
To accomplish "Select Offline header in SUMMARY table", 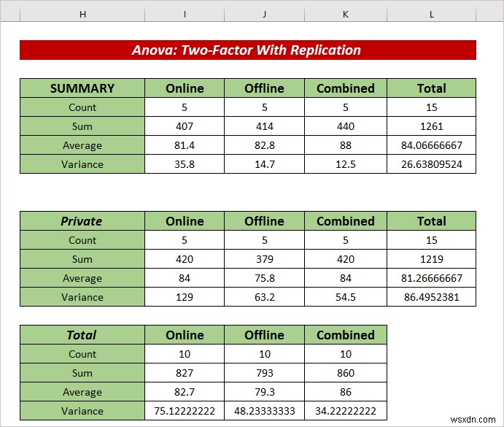I will pos(264,88).
